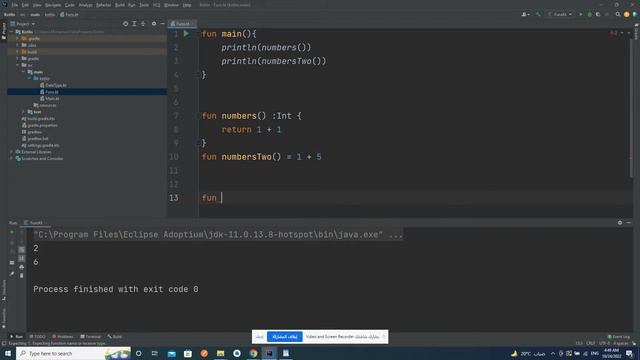This screenshot has width=640, height=360.
Task: Collapse all icon in Project panel header
Action: [143, 24]
